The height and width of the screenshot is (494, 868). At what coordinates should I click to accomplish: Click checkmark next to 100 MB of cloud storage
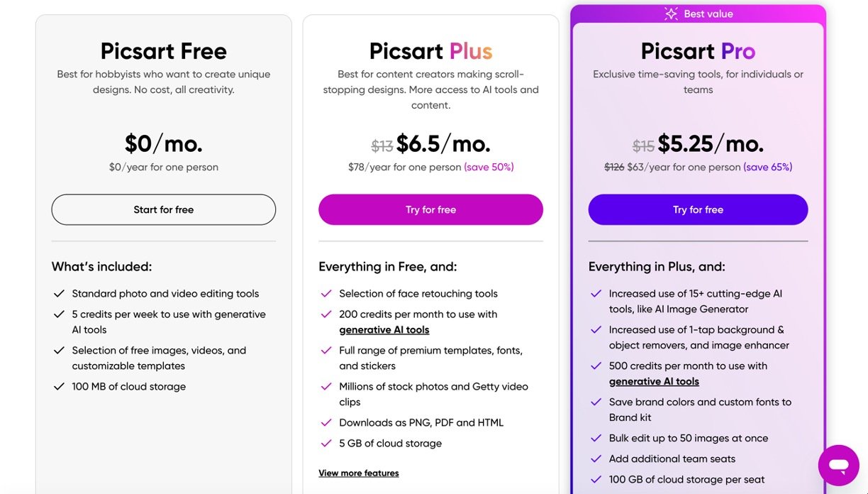point(59,386)
